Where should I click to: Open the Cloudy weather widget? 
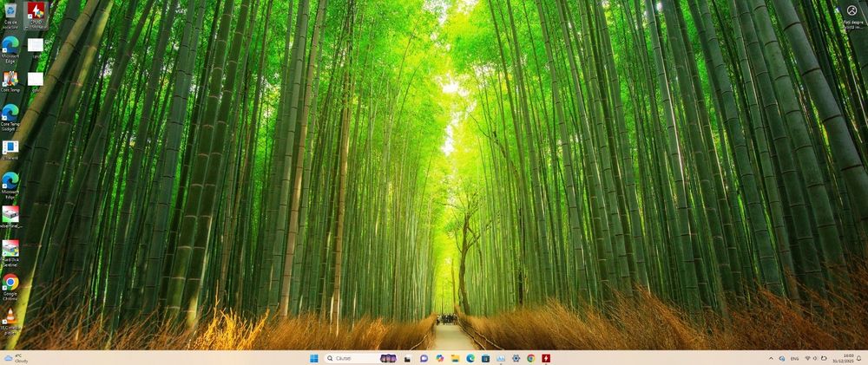(x=15, y=358)
